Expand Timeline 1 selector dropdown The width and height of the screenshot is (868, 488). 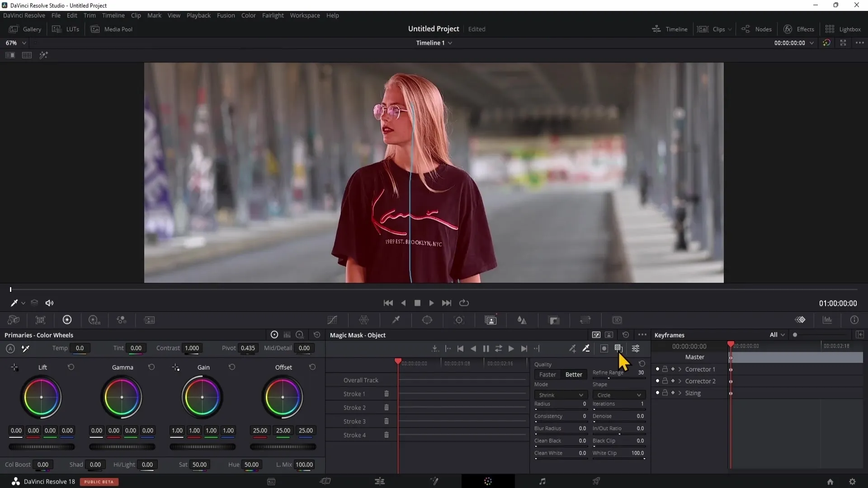coord(452,42)
